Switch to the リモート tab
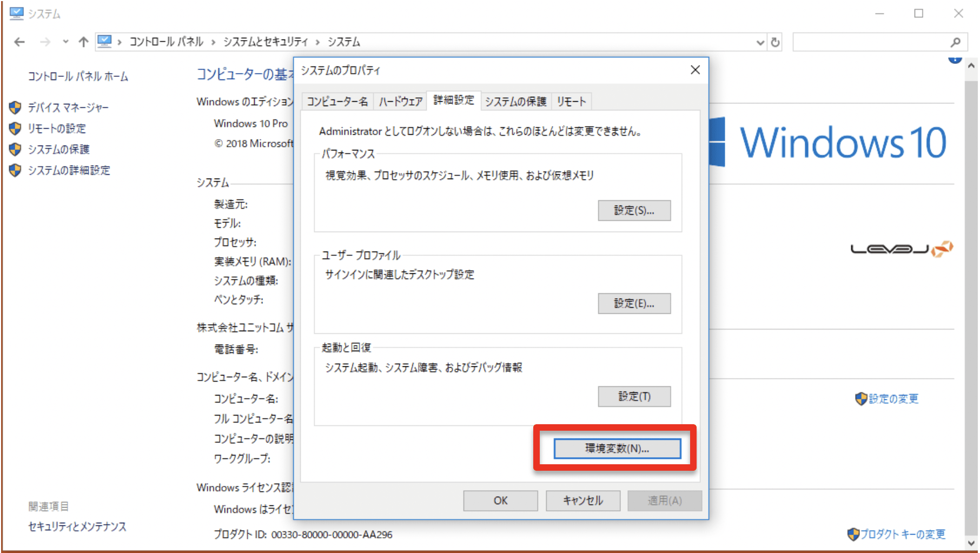The image size is (980, 553). coord(571,102)
